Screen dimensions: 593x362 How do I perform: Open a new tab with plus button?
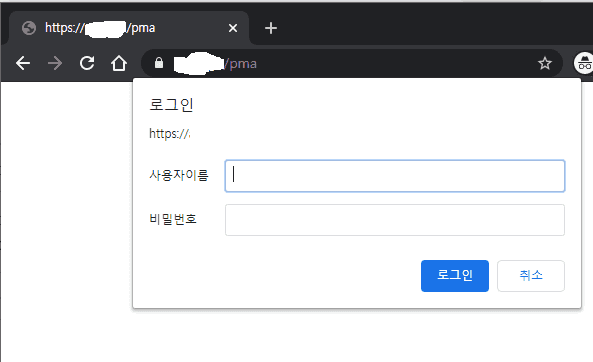click(271, 28)
